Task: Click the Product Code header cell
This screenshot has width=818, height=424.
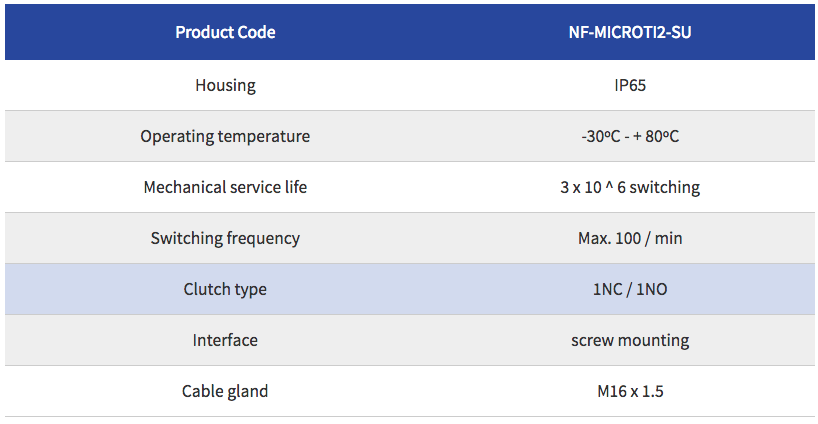Action: (225, 32)
